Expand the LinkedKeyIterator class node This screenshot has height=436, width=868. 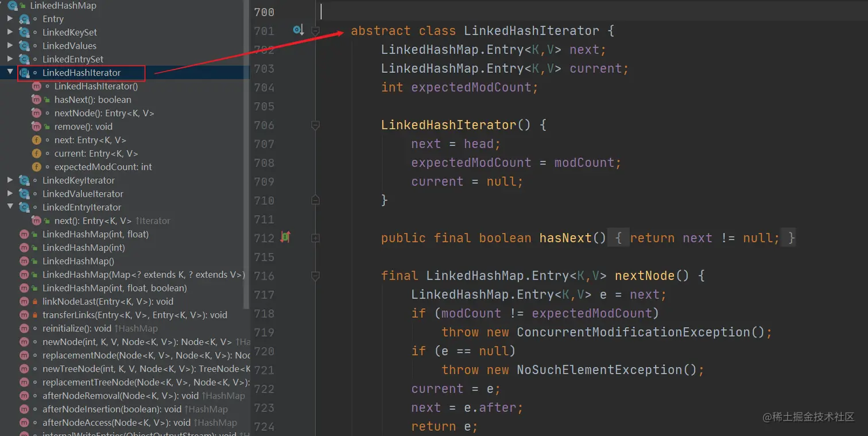pos(10,180)
